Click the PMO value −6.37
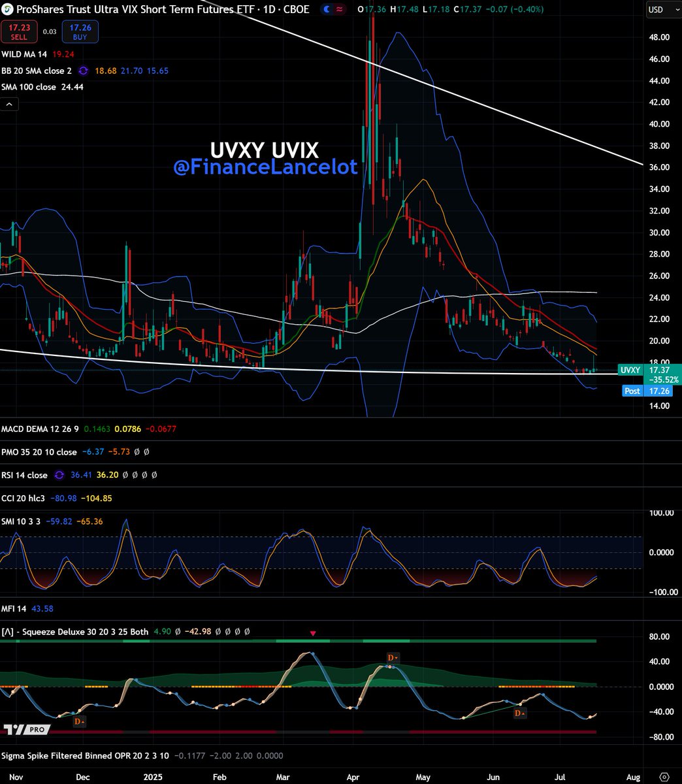Screen dimensions: 682x784 (x=92, y=452)
